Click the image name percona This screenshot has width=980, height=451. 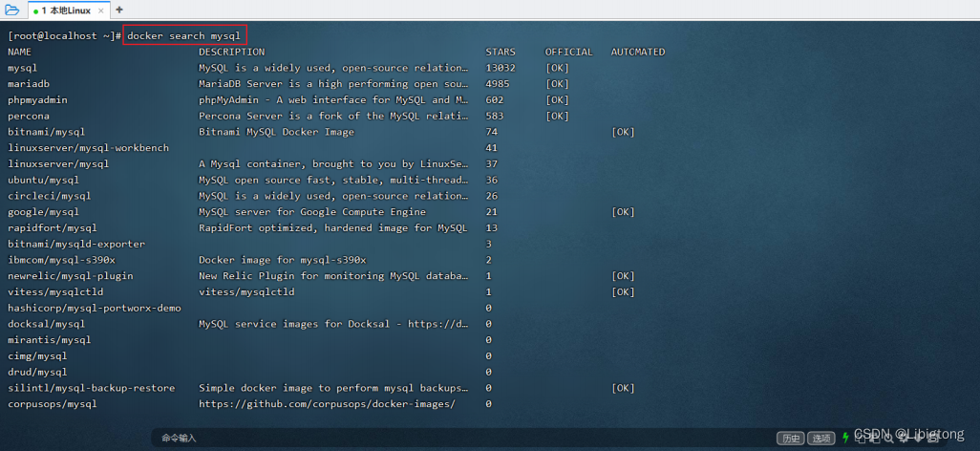[x=29, y=116]
